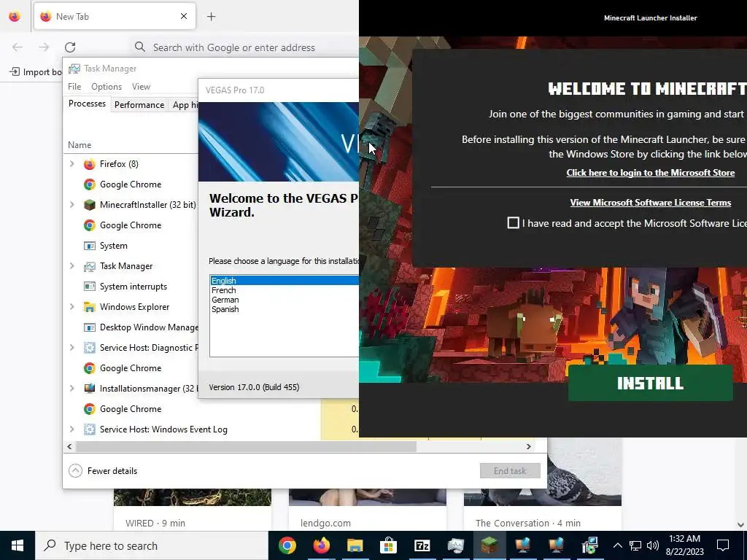Select Service Host: Diagnostic process gear icon
The image size is (747, 560).
(90, 348)
